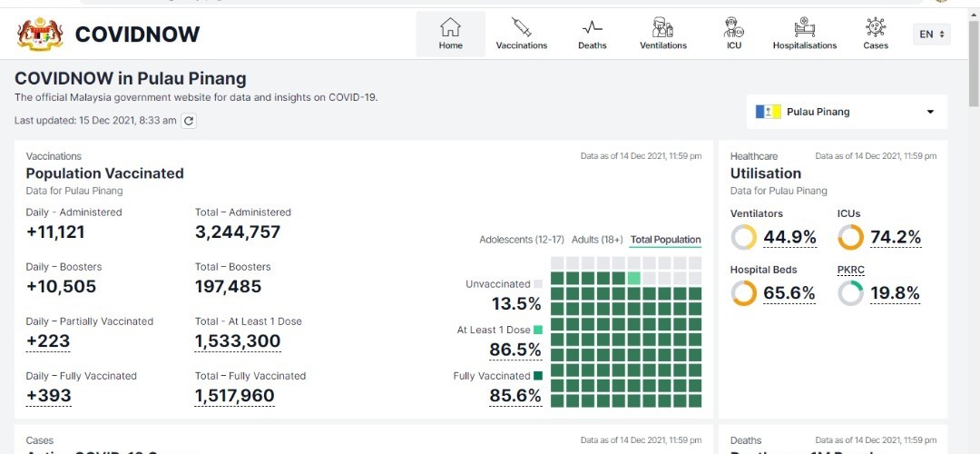Viewport: 980px width, 454px height.
Task: Open the Hospitalisations bed icon
Action: point(804,27)
